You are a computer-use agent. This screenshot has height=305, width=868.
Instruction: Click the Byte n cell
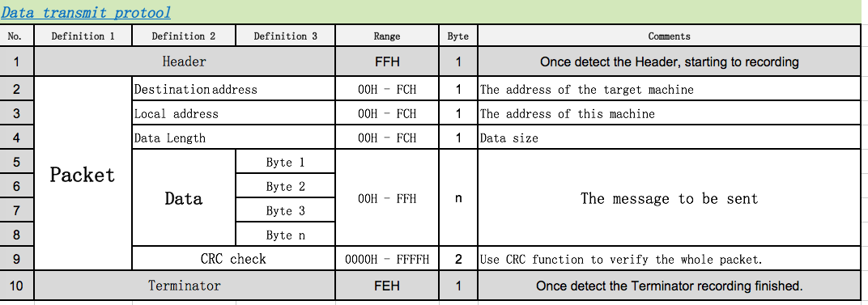click(x=286, y=234)
